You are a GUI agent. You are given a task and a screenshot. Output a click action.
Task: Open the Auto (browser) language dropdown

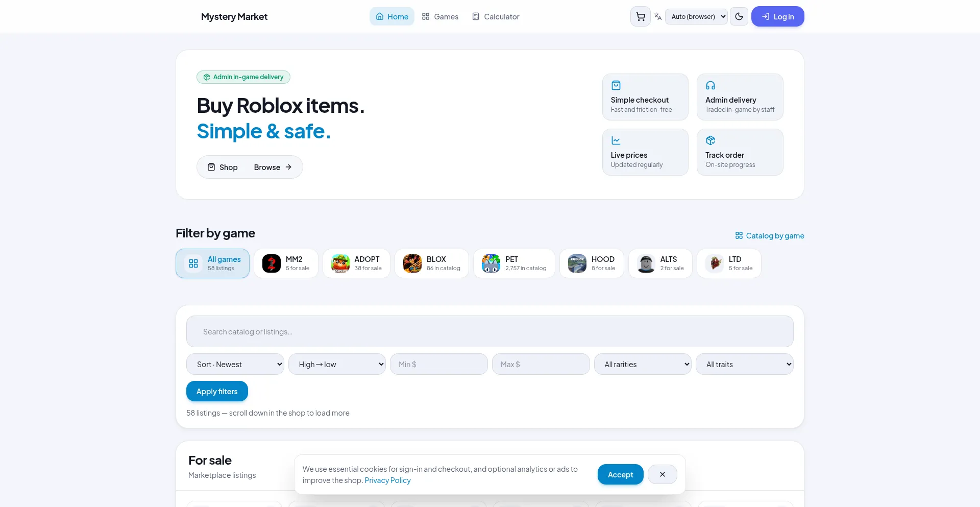[x=696, y=16]
